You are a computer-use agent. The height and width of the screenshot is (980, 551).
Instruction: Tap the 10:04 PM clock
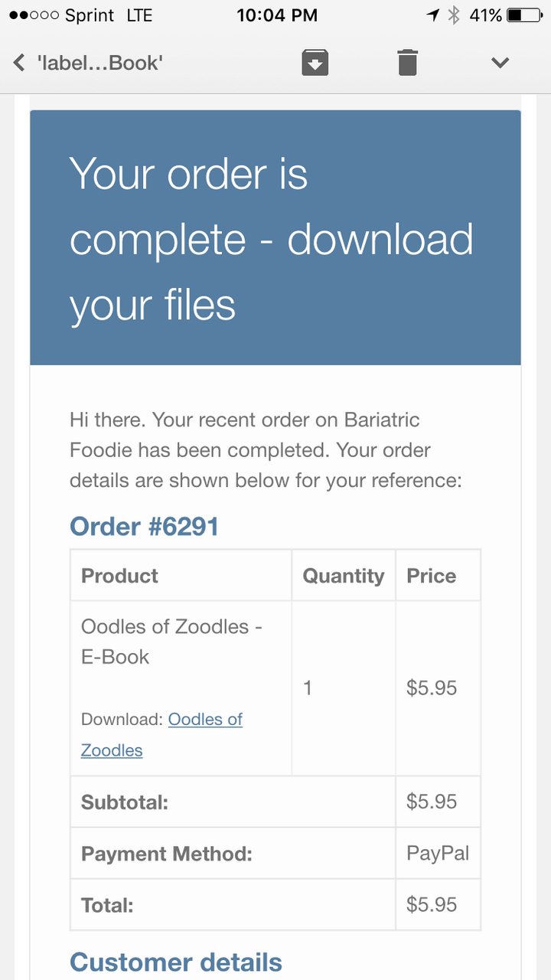coord(276,15)
